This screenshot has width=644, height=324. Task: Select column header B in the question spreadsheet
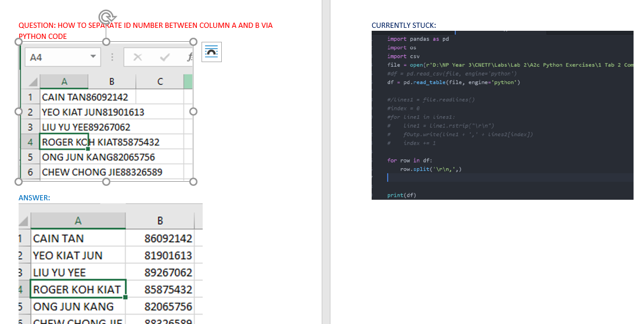(x=111, y=82)
